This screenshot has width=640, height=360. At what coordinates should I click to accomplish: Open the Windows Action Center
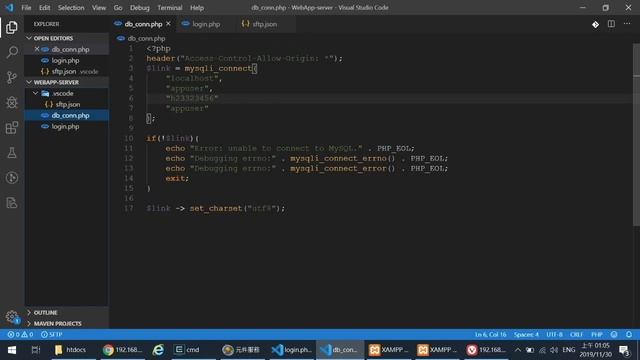point(624,350)
